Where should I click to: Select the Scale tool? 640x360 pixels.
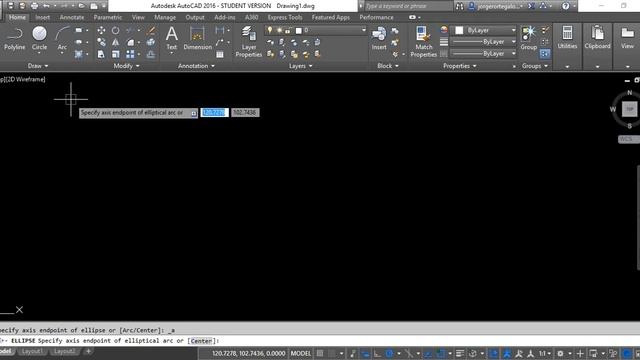click(x=116, y=54)
